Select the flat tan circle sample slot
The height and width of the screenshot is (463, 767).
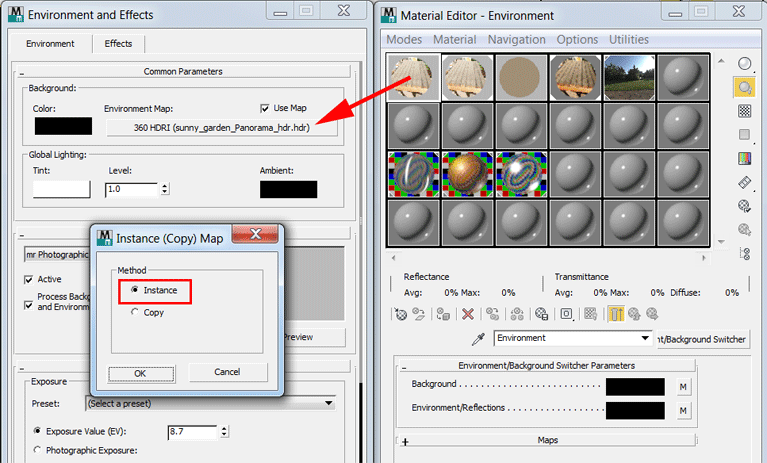tap(521, 77)
